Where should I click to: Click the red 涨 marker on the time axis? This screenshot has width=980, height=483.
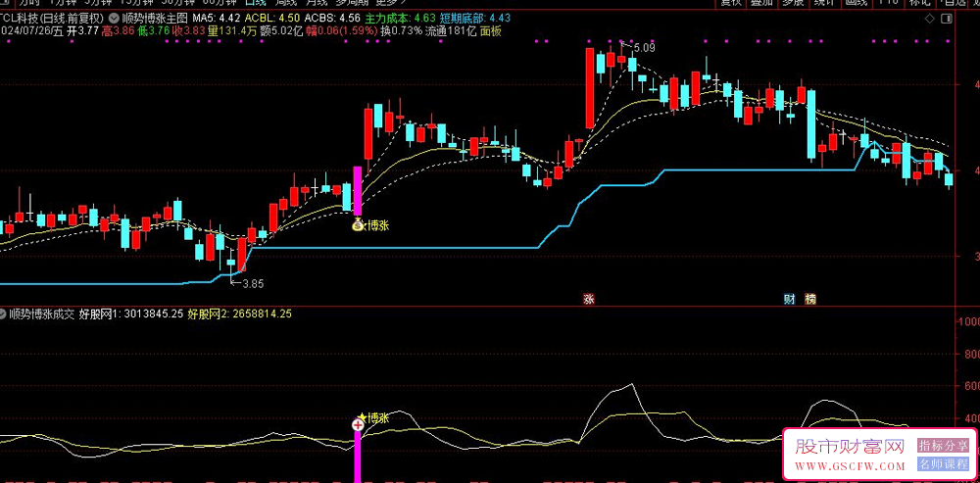(x=588, y=299)
